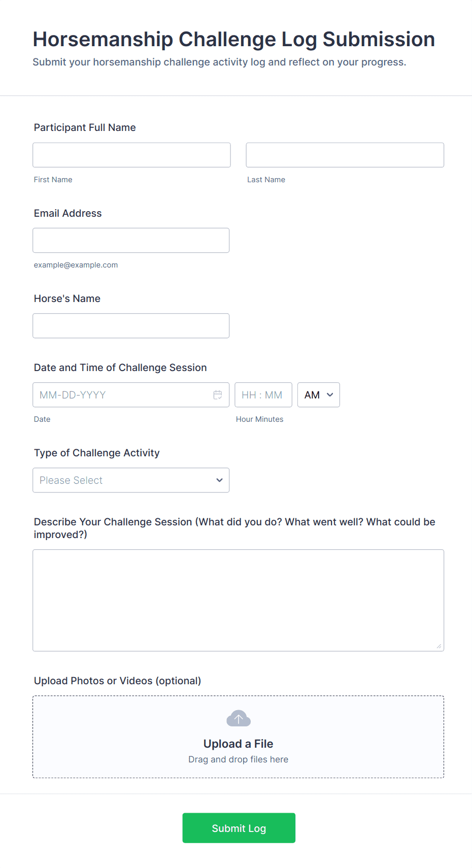The height and width of the screenshot is (868, 472).
Task: Focus the Horse's Name input
Action: 131,326
